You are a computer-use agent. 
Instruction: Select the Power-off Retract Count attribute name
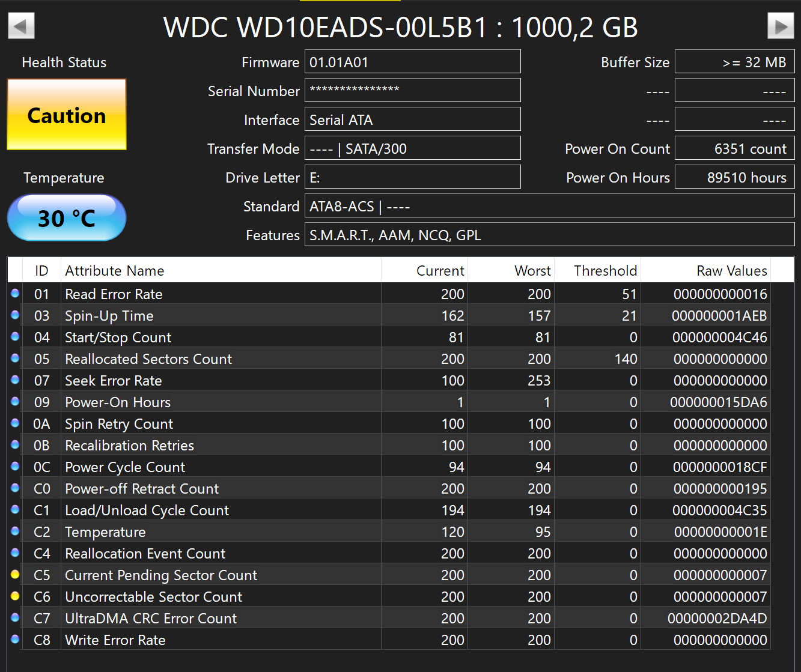point(142,489)
